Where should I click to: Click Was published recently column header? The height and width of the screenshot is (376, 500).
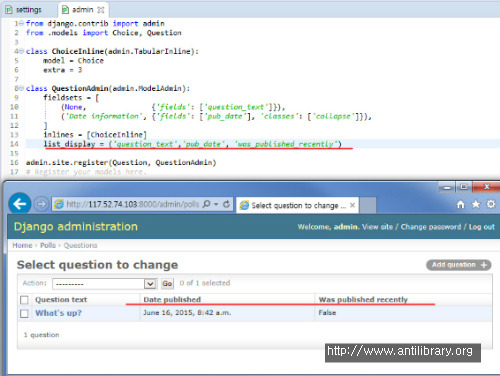[363, 300]
